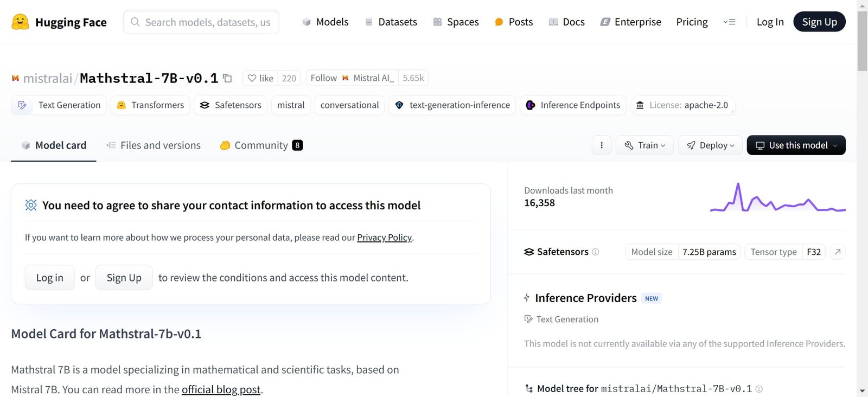Expand the Use this model menu
The height and width of the screenshot is (397, 868).
coord(796,145)
